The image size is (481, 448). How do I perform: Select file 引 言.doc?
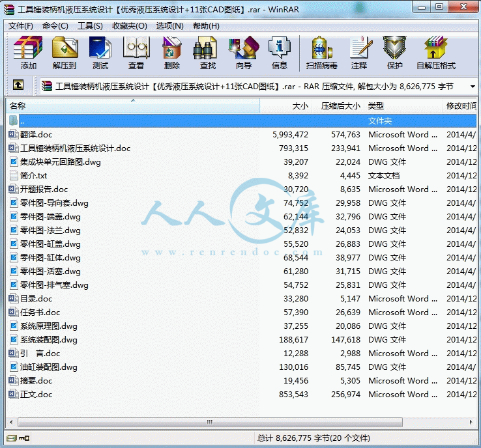[x=40, y=354]
